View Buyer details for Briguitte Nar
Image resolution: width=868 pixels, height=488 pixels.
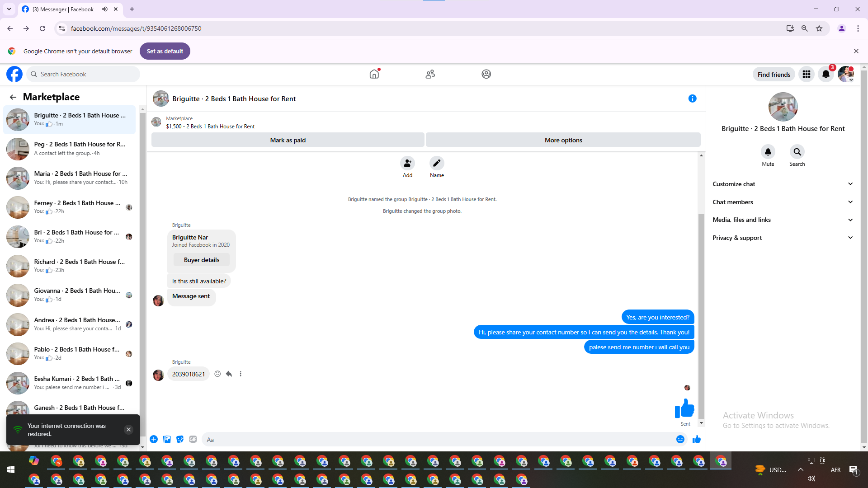pos(202,260)
